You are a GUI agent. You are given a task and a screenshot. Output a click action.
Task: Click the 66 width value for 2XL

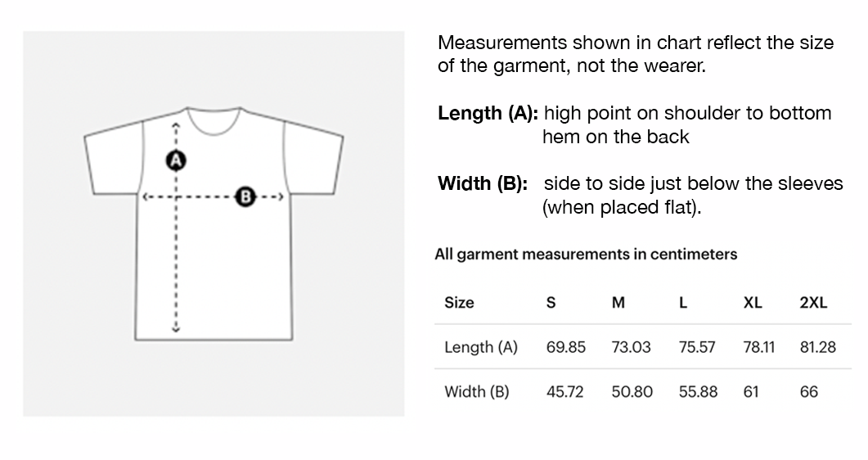coord(809,391)
